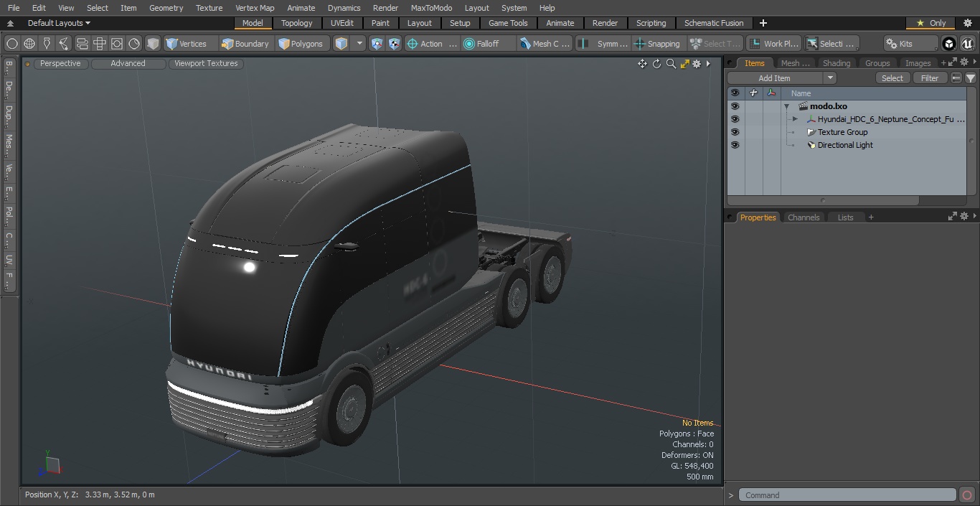Open Viewport Textures options
The image size is (980, 506).
206,63
